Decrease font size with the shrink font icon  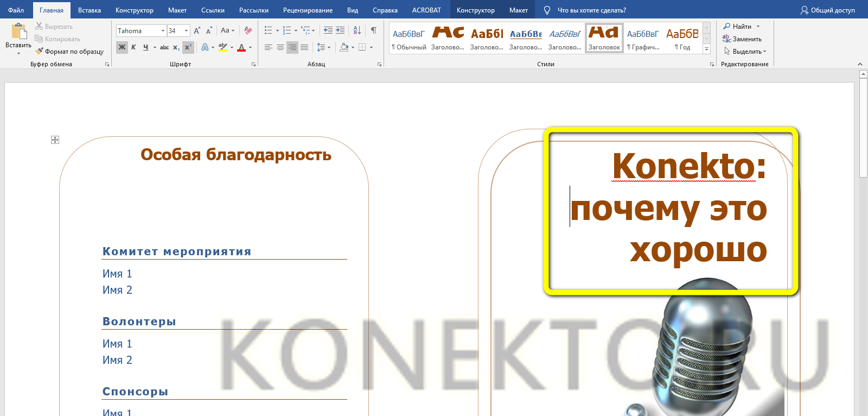click(x=209, y=31)
